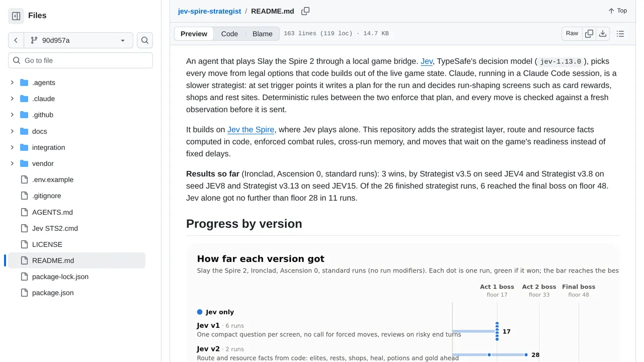Copy the README.md file path
The width and height of the screenshot is (644, 362).
coord(305,11)
